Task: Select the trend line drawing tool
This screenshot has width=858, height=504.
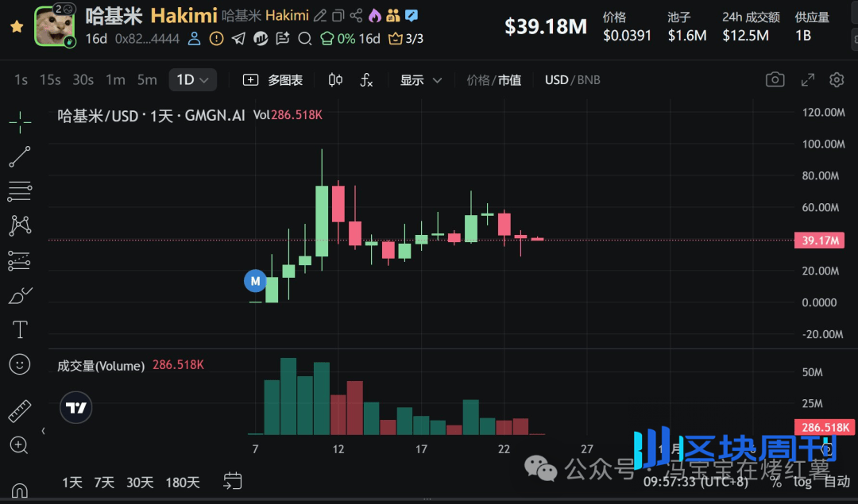Action: (20, 156)
